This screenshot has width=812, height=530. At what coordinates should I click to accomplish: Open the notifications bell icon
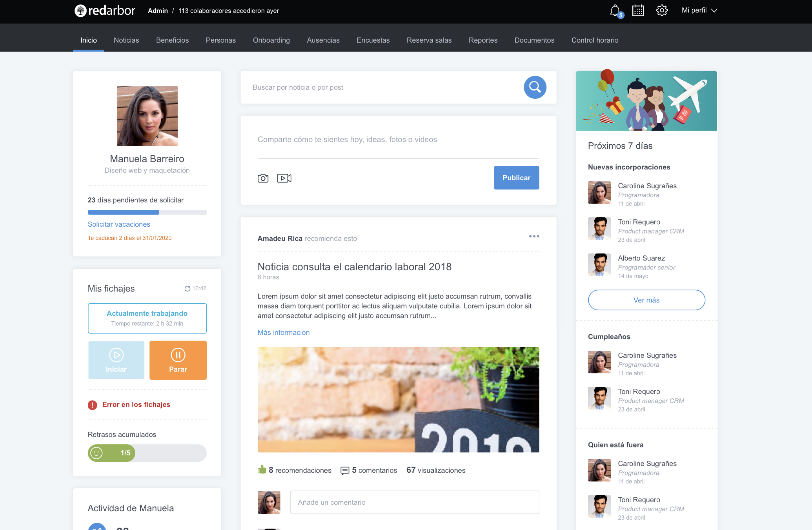click(x=614, y=11)
